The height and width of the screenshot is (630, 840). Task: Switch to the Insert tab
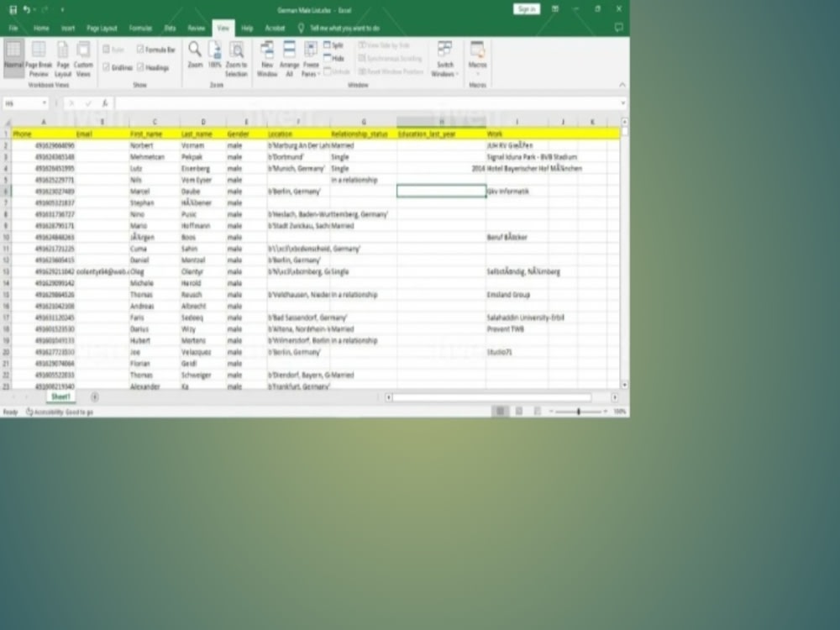tap(67, 28)
